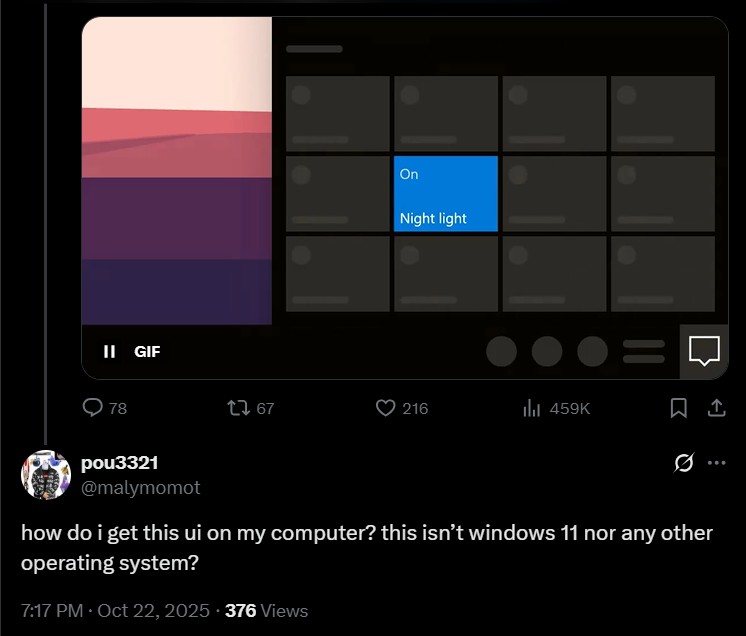Bookmark the tweet with the GIF
This screenshot has width=746, height=636.
pos(678,408)
